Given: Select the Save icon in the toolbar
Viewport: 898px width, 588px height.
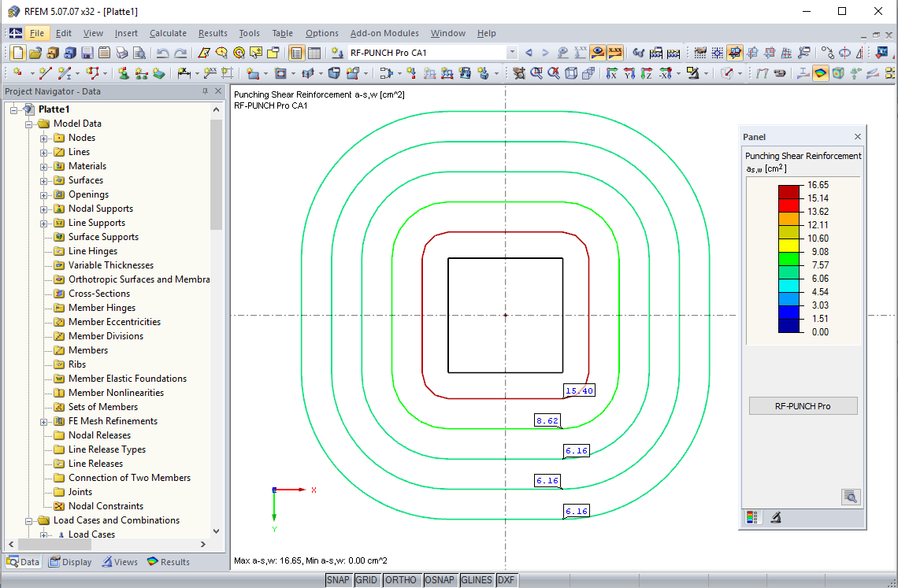Looking at the screenshot, I should point(85,53).
